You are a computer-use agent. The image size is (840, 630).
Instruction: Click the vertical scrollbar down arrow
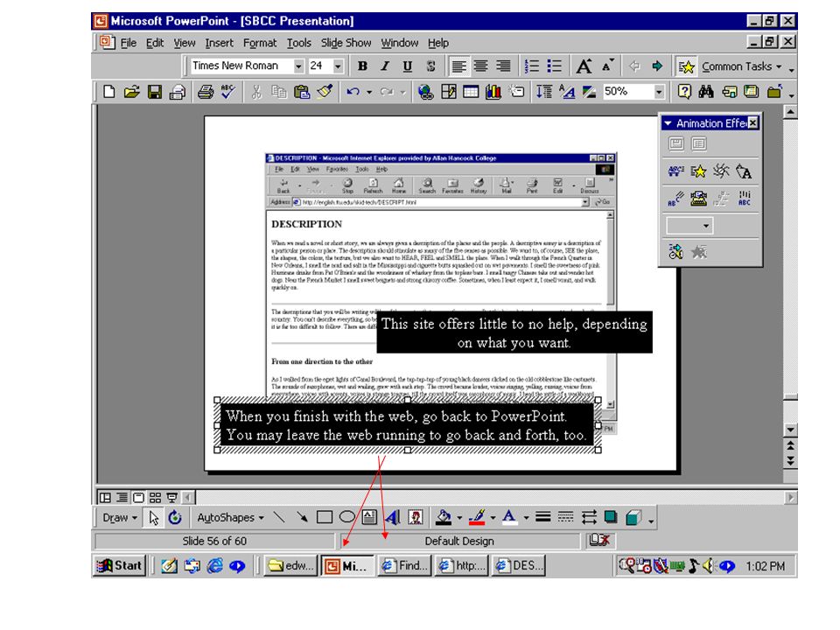(x=791, y=429)
